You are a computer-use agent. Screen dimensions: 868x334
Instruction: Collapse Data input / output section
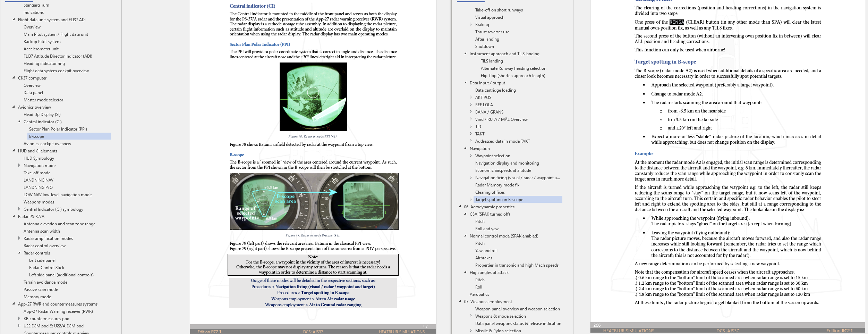[x=465, y=83]
